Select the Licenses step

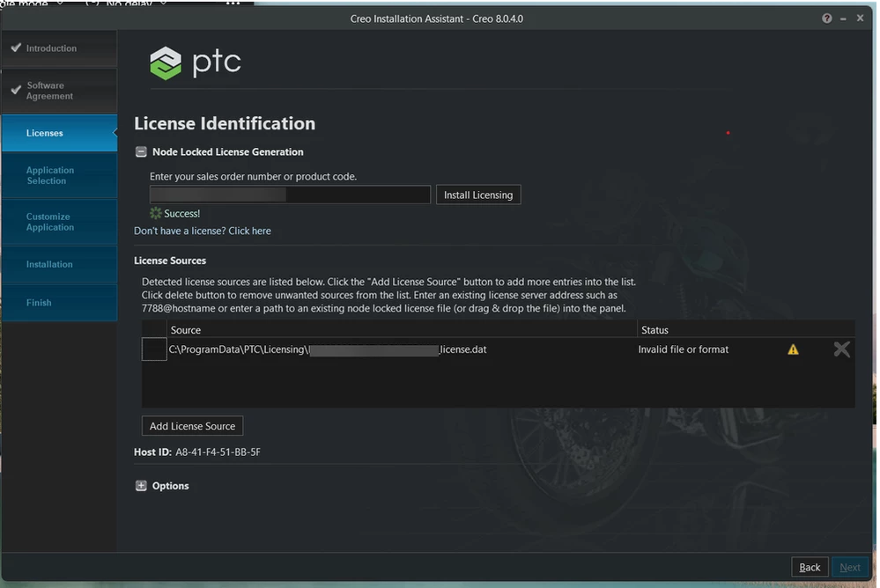(x=60, y=133)
